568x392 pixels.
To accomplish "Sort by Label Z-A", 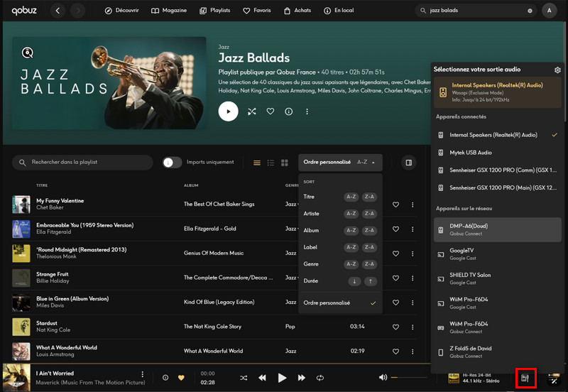I will [x=369, y=247].
